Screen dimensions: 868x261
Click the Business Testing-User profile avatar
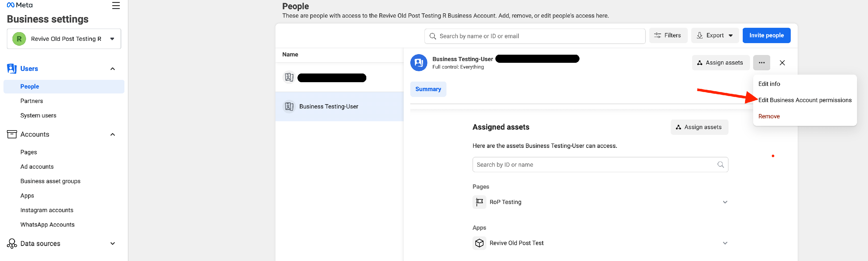click(418, 63)
